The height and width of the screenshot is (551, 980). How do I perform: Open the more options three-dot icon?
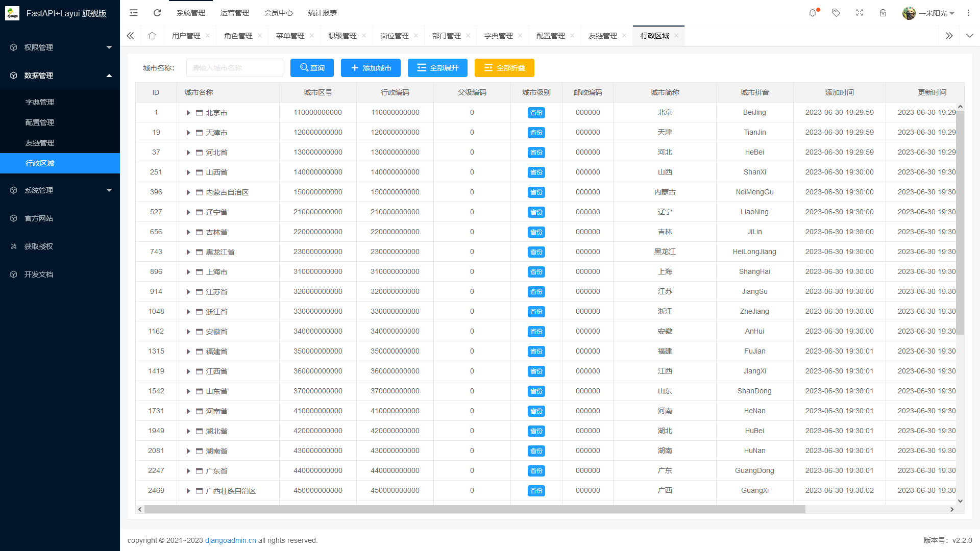tap(968, 13)
